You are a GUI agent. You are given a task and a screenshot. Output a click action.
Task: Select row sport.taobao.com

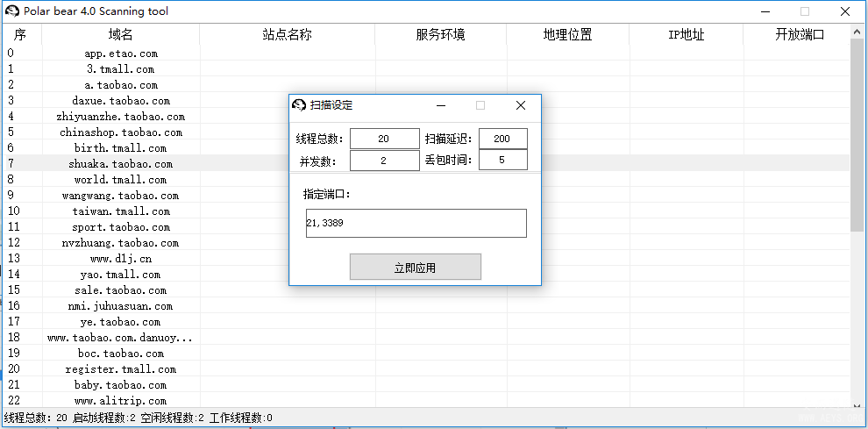click(x=426, y=227)
